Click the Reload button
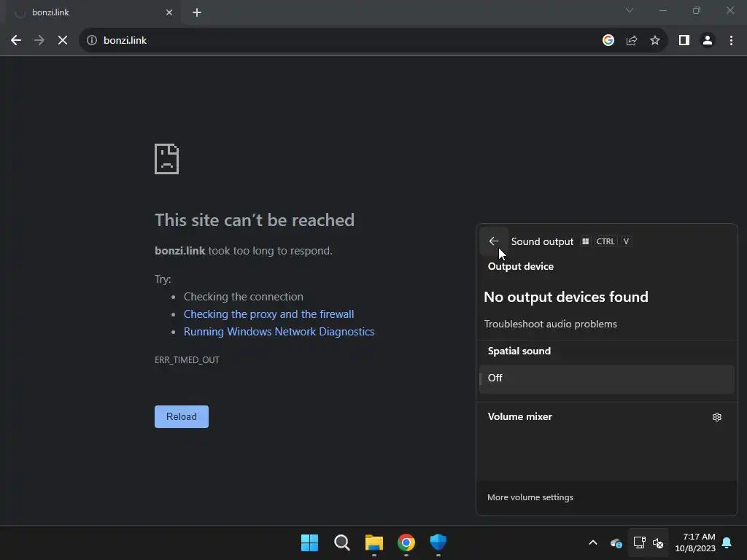 point(182,416)
